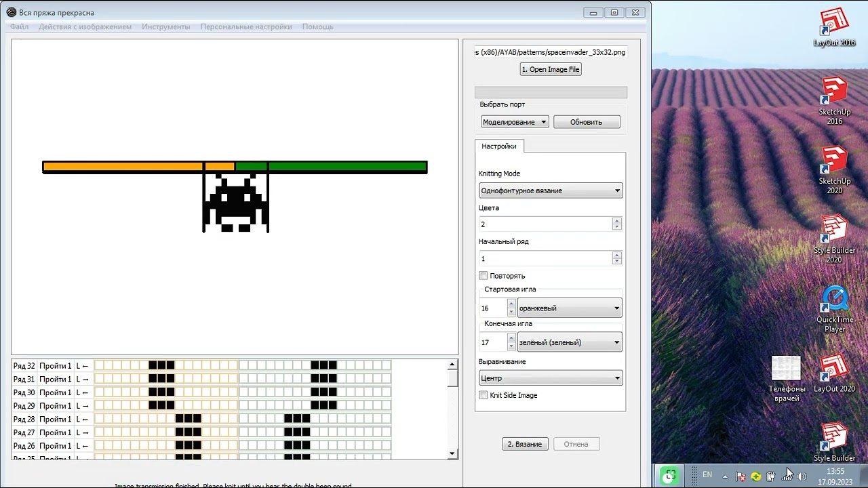This screenshot has width=868, height=488.
Task: Open the volume speaker icon
Action: tap(802, 476)
